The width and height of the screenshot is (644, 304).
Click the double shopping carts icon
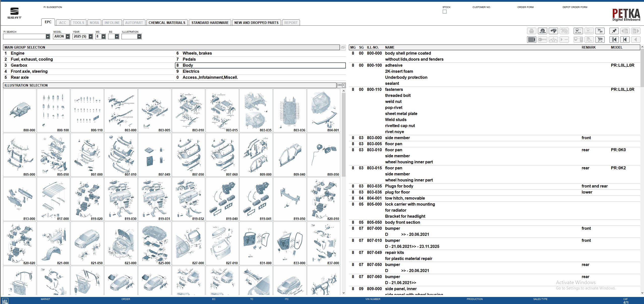(600, 31)
